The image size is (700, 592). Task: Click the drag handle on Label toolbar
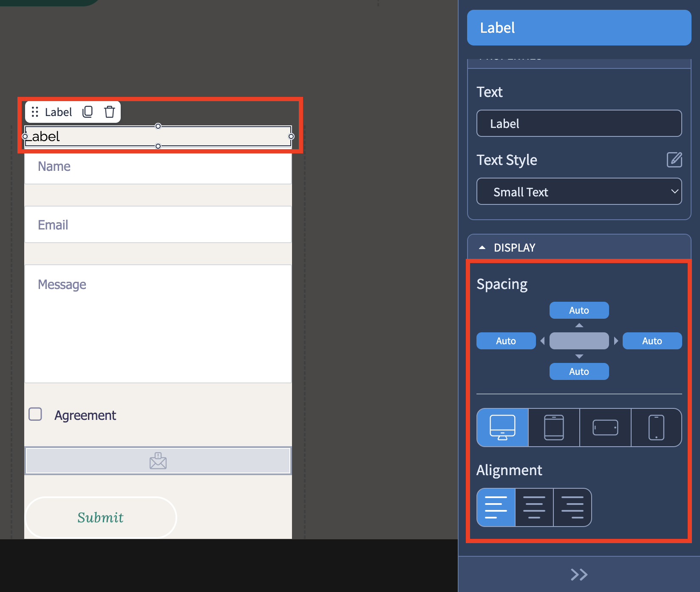(35, 112)
